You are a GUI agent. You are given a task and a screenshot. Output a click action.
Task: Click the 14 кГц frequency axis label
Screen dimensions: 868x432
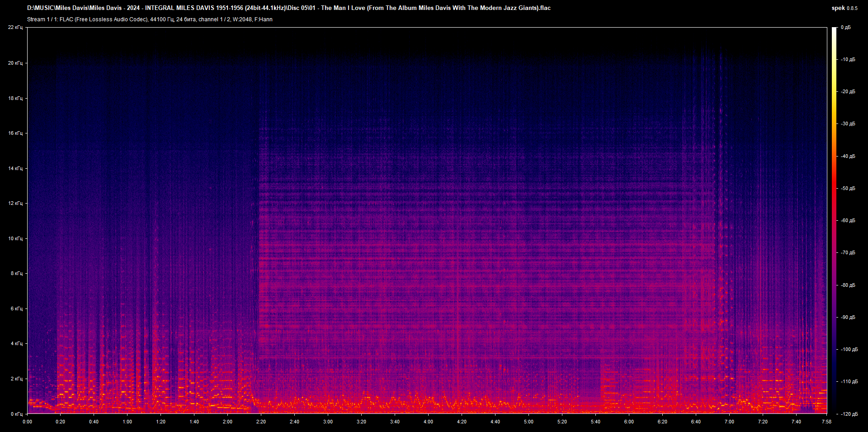click(15, 168)
